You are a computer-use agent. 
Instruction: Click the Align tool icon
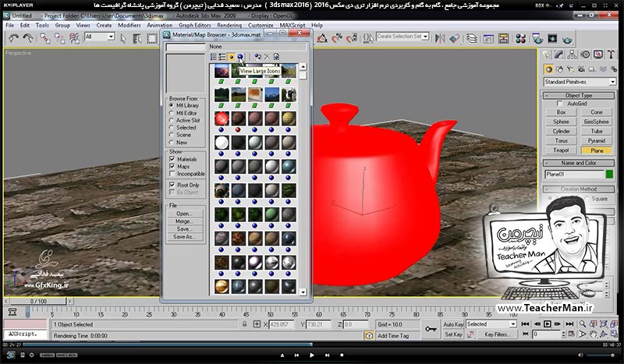[455, 38]
